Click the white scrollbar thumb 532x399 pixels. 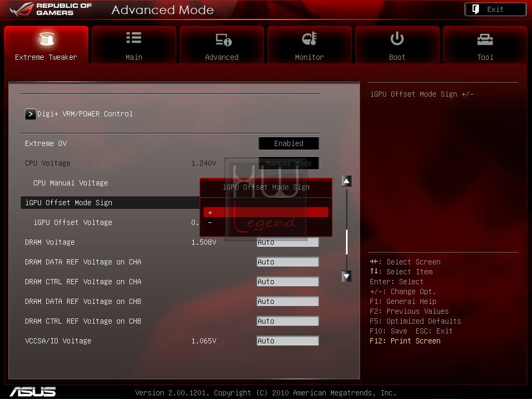coord(347,242)
